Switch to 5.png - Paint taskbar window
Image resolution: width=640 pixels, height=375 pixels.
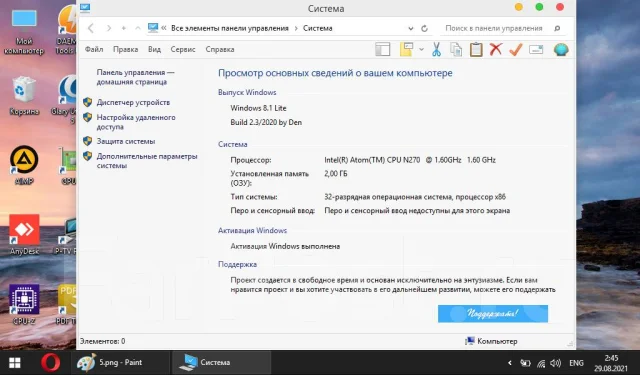(x=121, y=362)
